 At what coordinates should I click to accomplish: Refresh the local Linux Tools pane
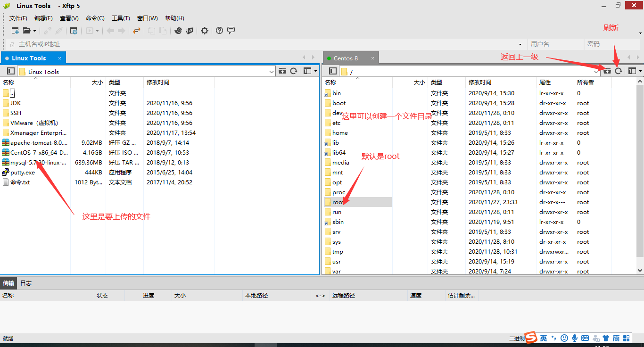pos(294,71)
